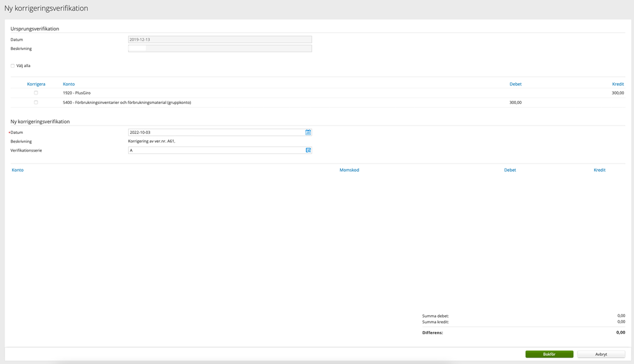The image size is (634, 364).
Task: Tick Korrigera checkbox for account 5400
Action: (x=36, y=102)
